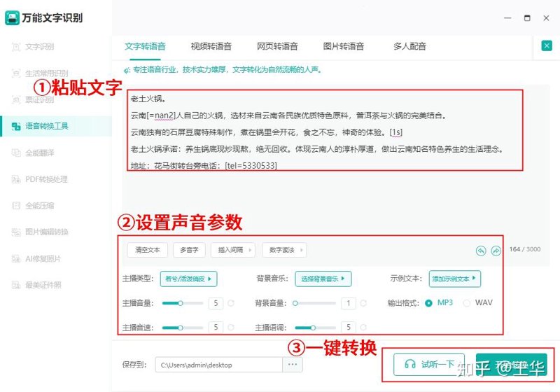Click the redo arrow icon
Image resolution: width=560 pixels, height=392 pixels.
[496, 251]
